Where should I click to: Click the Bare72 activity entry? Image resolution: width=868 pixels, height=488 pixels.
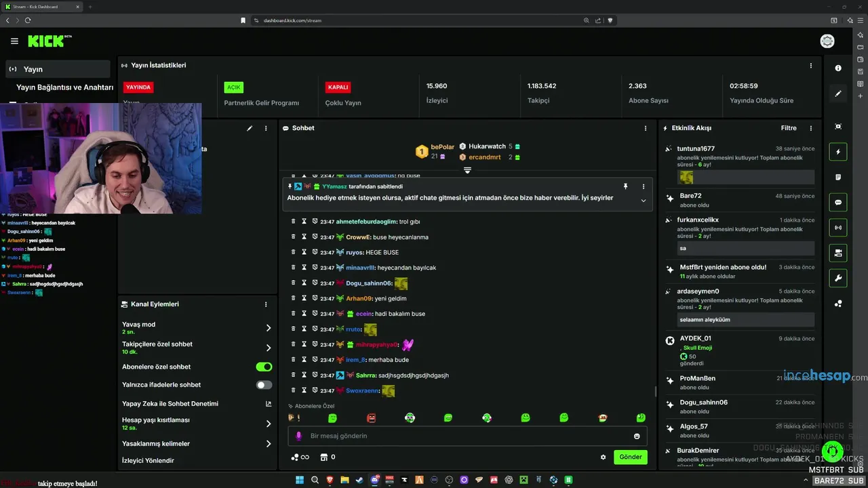tap(741, 201)
